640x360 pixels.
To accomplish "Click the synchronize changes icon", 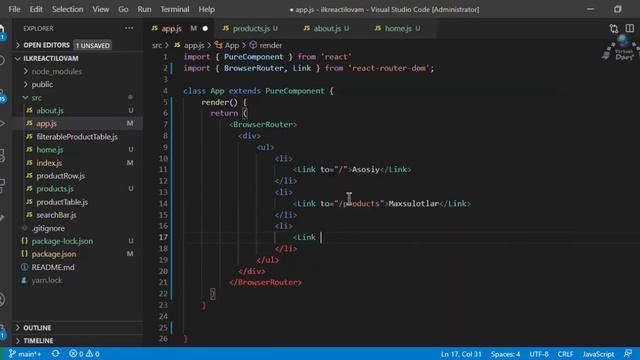I will coord(56,354).
